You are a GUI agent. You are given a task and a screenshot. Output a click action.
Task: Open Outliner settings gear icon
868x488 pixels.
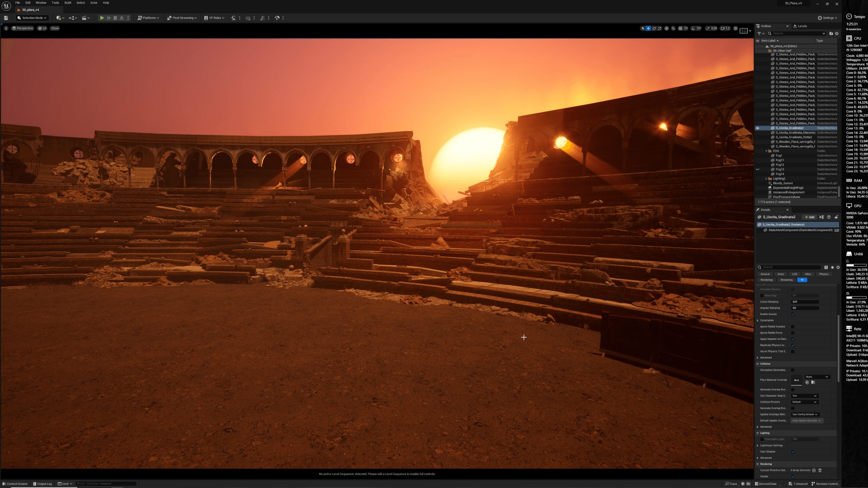pos(836,33)
